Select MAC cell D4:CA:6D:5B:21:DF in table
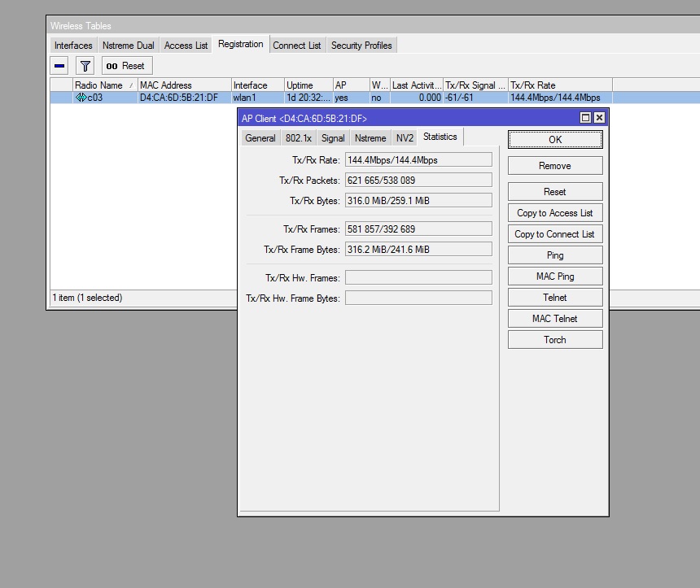Viewport: 700px width, 588px height. (x=185, y=98)
